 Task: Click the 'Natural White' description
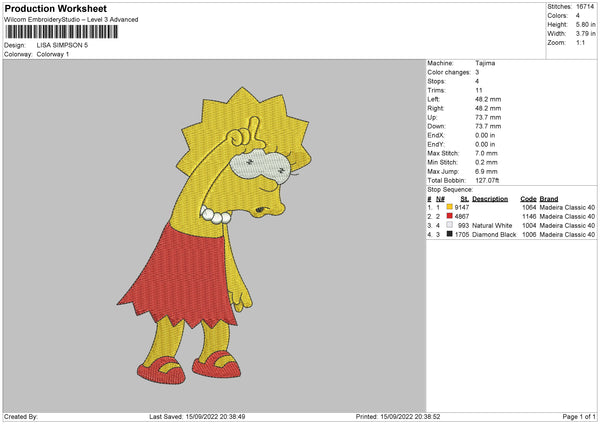492,225
